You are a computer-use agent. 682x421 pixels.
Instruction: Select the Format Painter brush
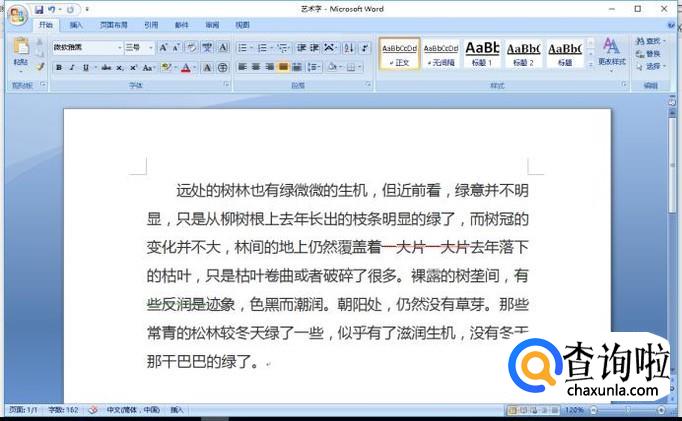coord(41,67)
